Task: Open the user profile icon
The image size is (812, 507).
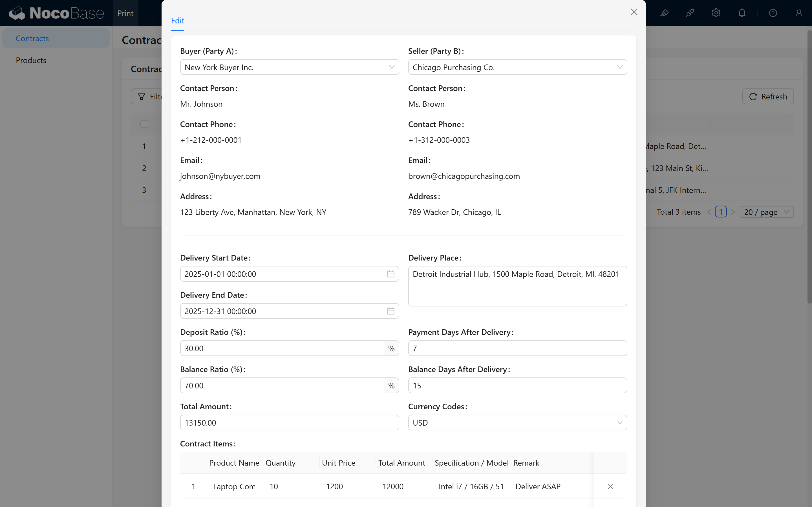Action: pyautogui.click(x=798, y=13)
